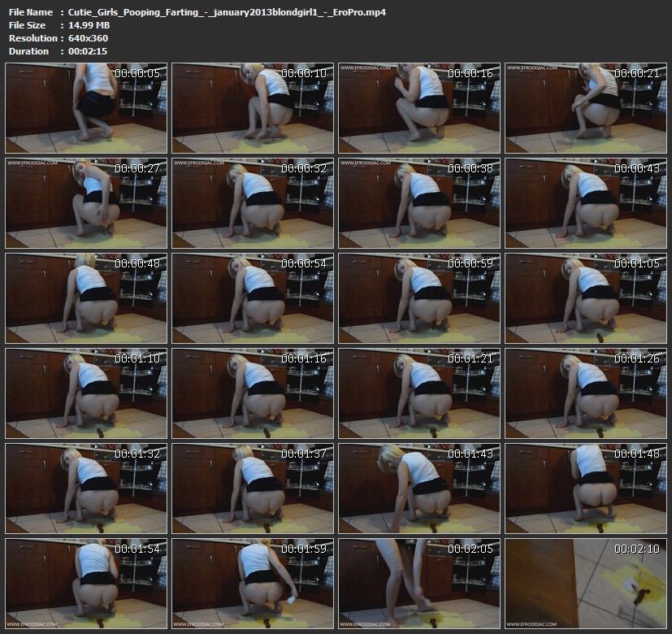Select the frame at timestamp 00:00:10
The image size is (672, 634).
click(253, 109)
